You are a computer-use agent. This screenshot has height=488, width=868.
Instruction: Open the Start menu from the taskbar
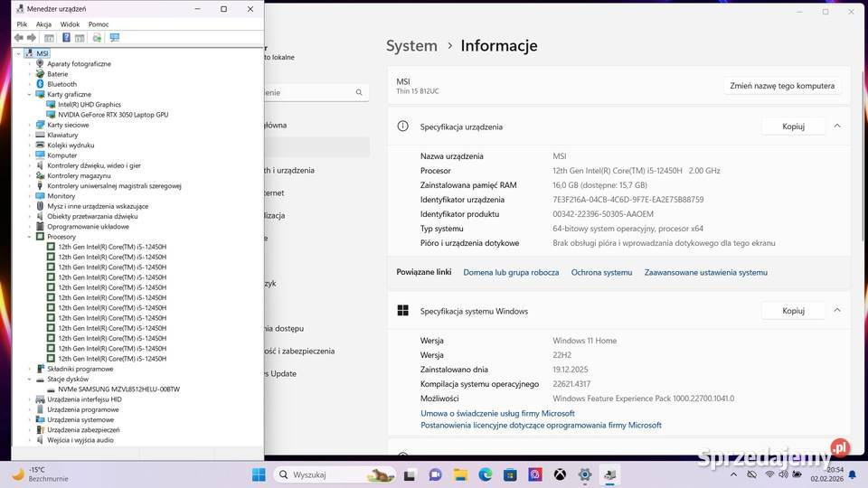click(259, 474)
